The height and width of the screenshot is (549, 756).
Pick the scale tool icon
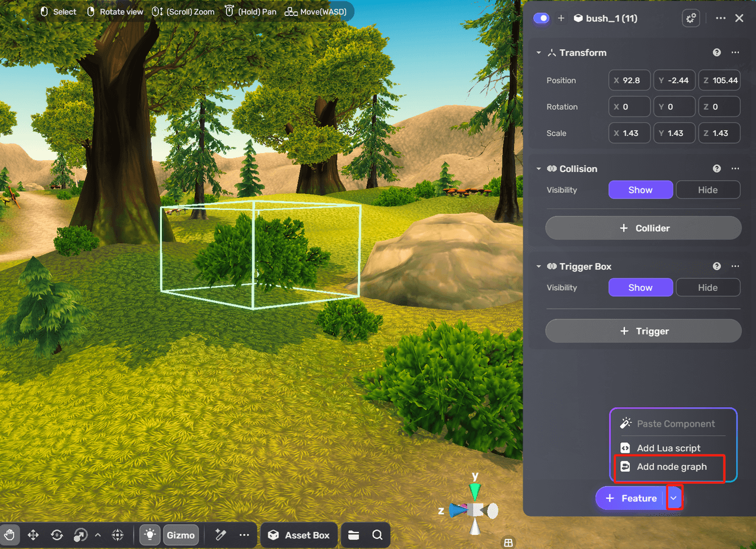click(x=80, y=535)
